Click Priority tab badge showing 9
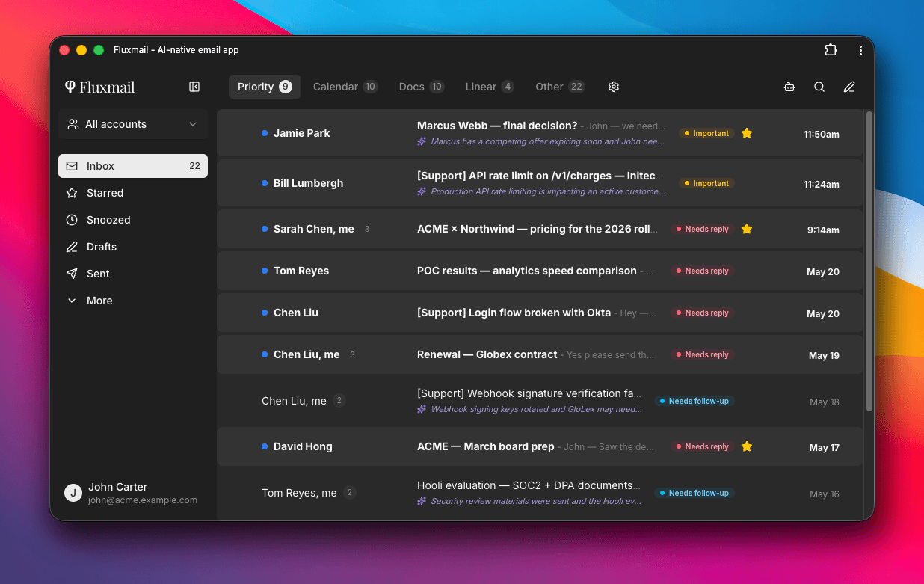This screenshot has width=924, height=584. pos(286,87)
